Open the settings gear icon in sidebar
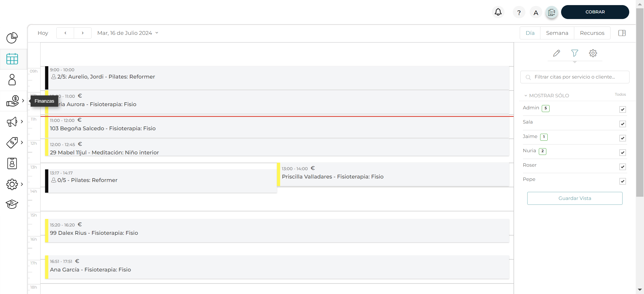 click(x=12, y=184)
